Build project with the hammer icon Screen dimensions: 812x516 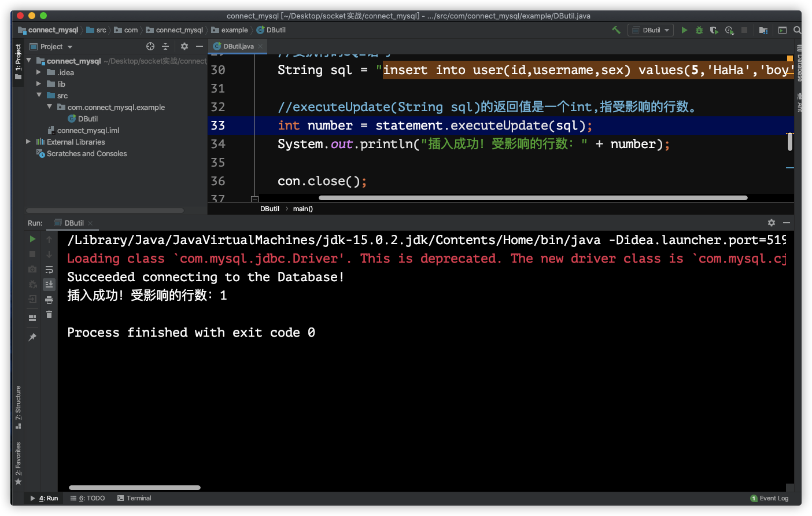[x=616, y=30]
